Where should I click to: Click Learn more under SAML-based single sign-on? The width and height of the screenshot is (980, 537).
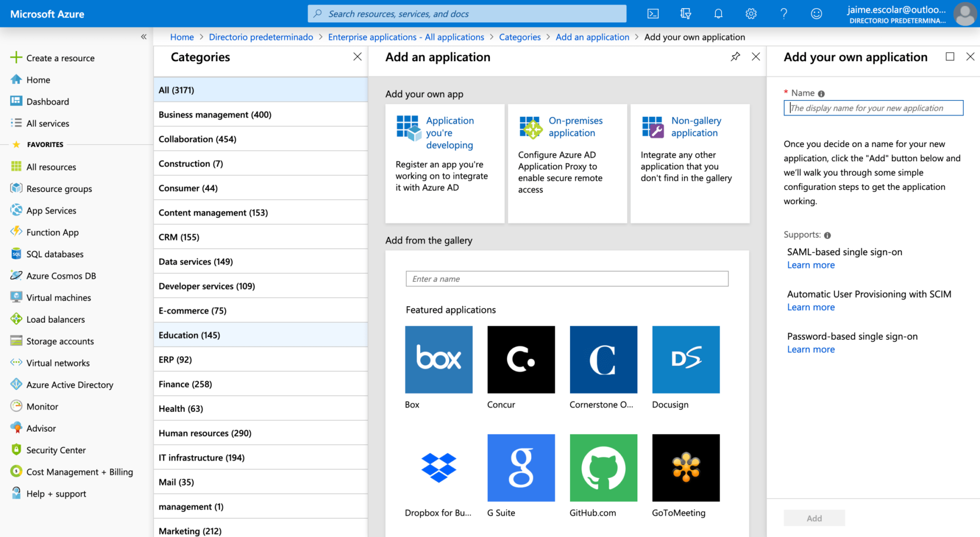(811, 265)
